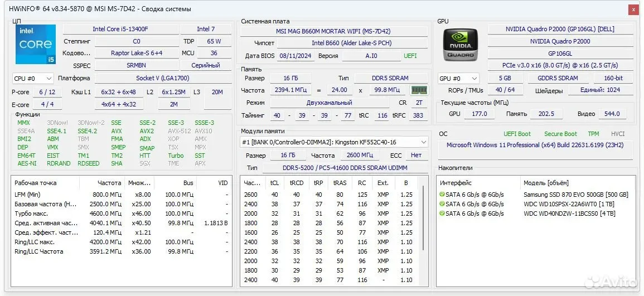The width and height of the screenshot is (644, 296).
Task: Click the BIOS version A.I0 field
Action: pyautogui.click(x=371, y=56)
